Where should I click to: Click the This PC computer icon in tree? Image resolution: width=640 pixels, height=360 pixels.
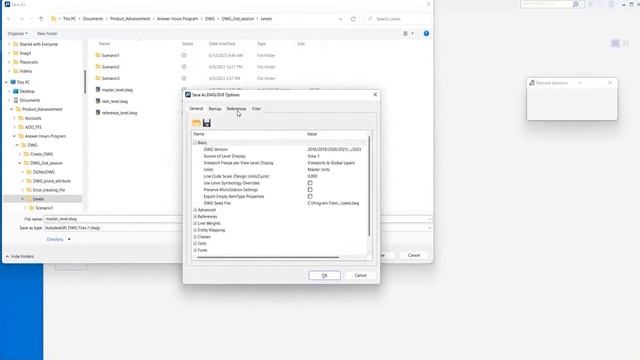point(13,82)
